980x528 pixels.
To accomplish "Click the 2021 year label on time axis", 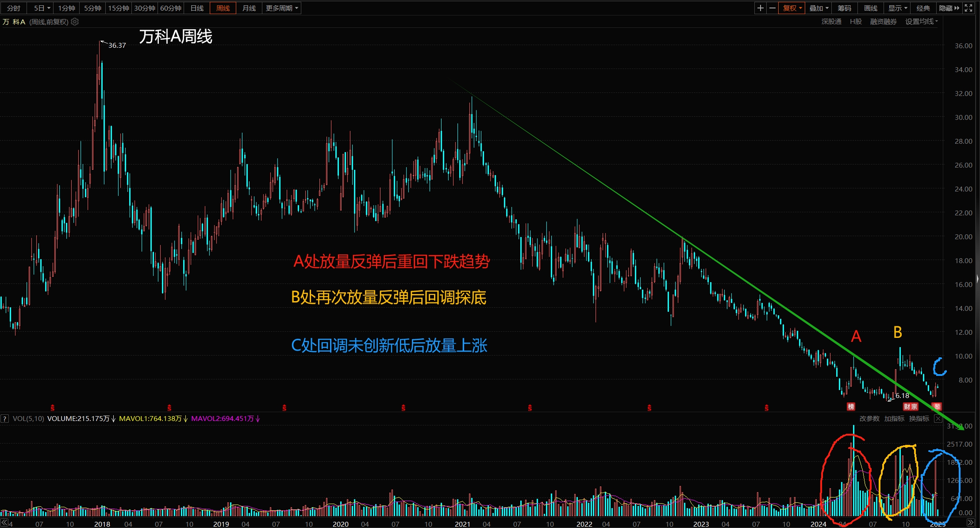I will click(462, 524).
